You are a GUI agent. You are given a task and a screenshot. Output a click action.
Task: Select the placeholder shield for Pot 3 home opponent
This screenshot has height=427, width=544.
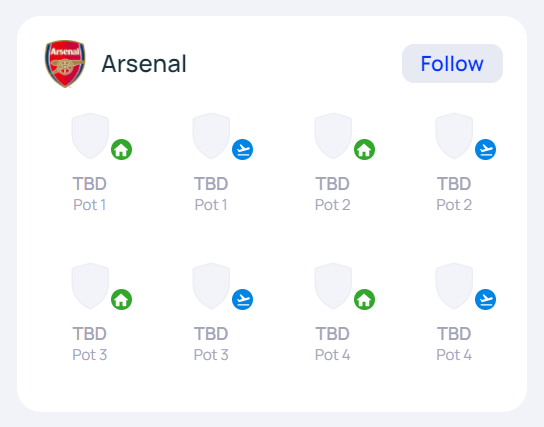tap(90, 286)
